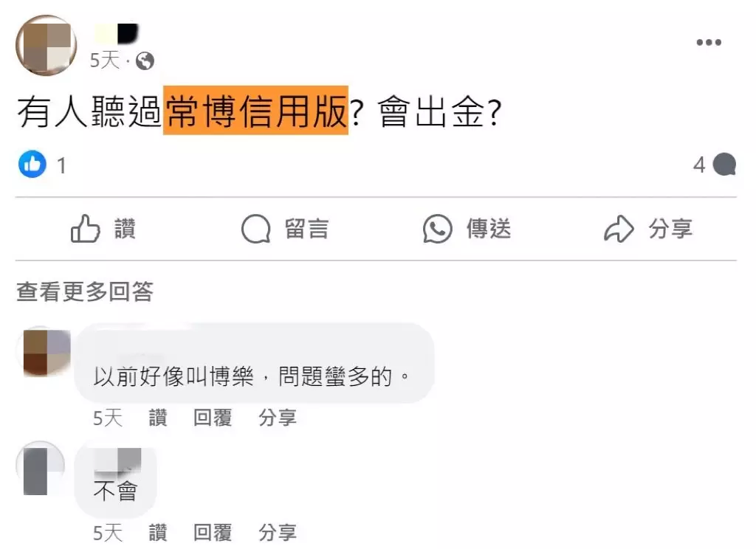Like the comment about 博樂

(158, 418)
